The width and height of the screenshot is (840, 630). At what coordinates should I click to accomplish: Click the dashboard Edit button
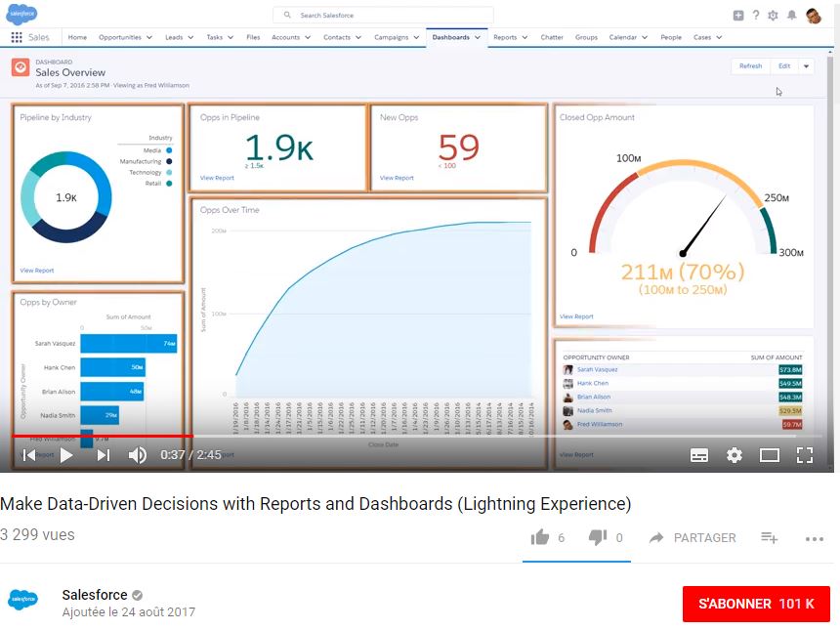pos(784,66)
